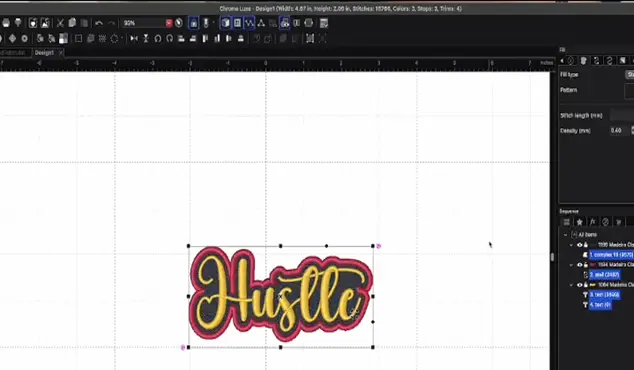
Task: Click the Paste icon in the toolbar
Action: coord(84,23)
